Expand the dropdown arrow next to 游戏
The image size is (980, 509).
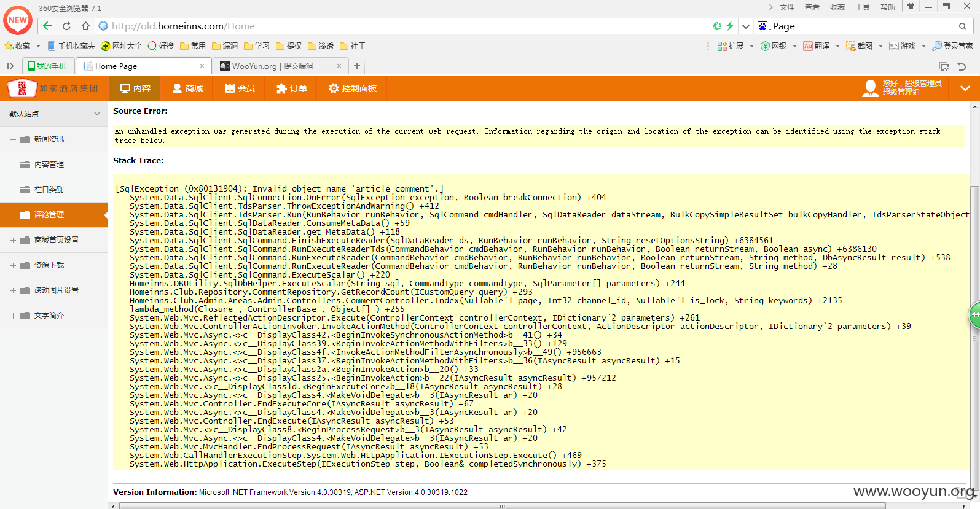click(x=923, y=46)
